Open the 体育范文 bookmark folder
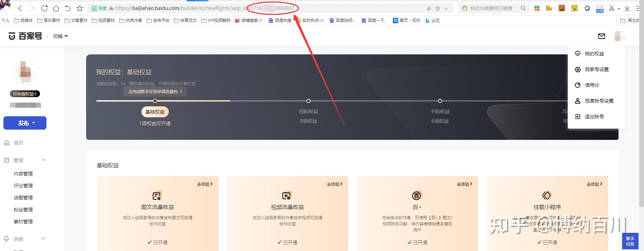The height and width of the screenshot is (251, 644). point(185,21)
